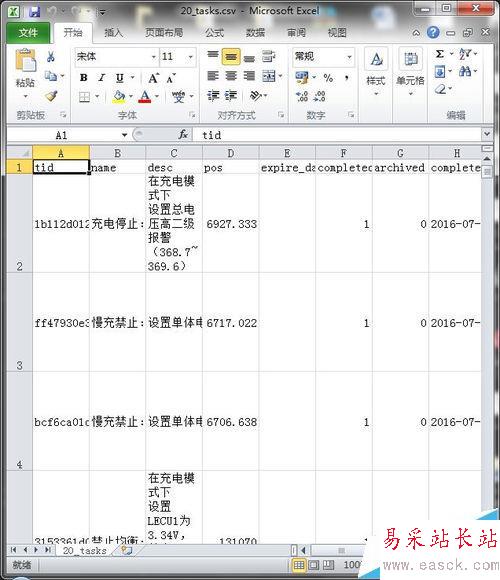Click the cell borders icon
Viewport: 500px width, 580px height.
(x=85, y=97)
